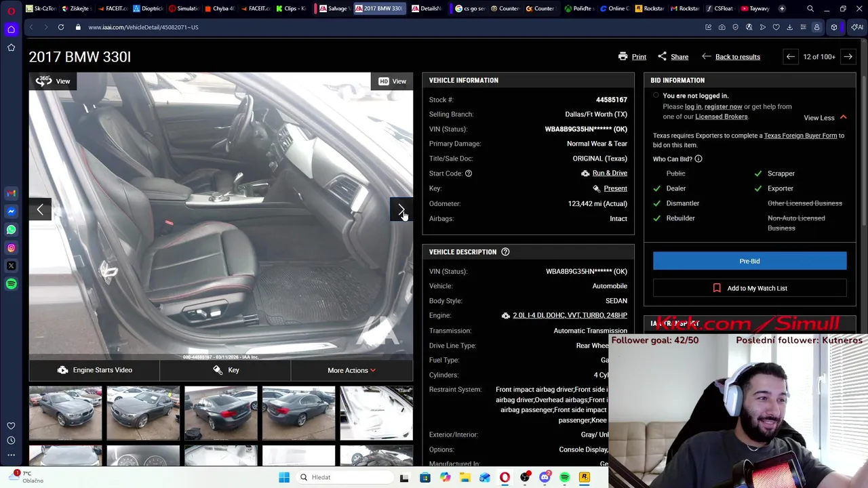This screenshot has width=868, height=488.
Task: Click Start Code help question icon
Action: point(468,174)
